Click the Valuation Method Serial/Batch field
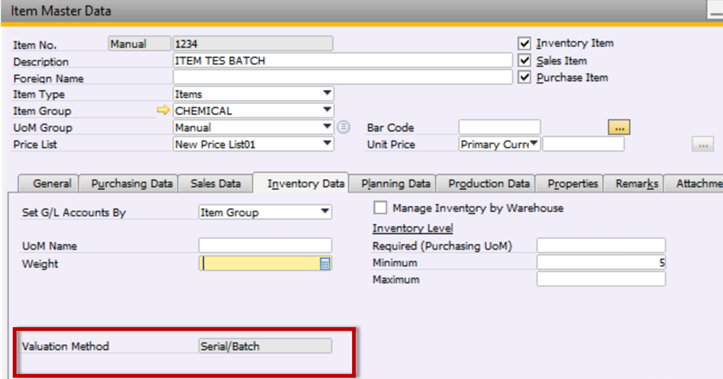The width and height of the screenshot is (723, 379). 265,346
